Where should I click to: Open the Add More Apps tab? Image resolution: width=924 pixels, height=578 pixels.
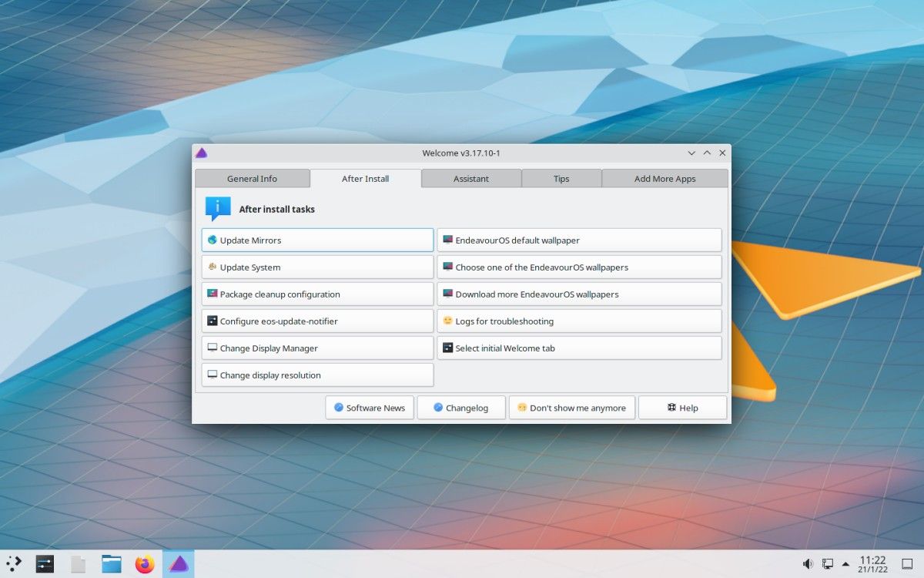click(x=665, y=178)
